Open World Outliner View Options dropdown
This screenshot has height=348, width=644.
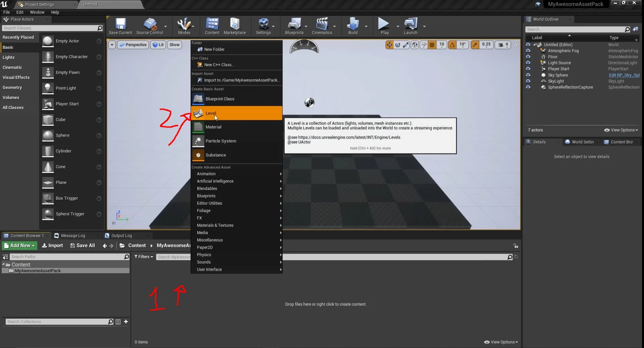pos(621,130)
